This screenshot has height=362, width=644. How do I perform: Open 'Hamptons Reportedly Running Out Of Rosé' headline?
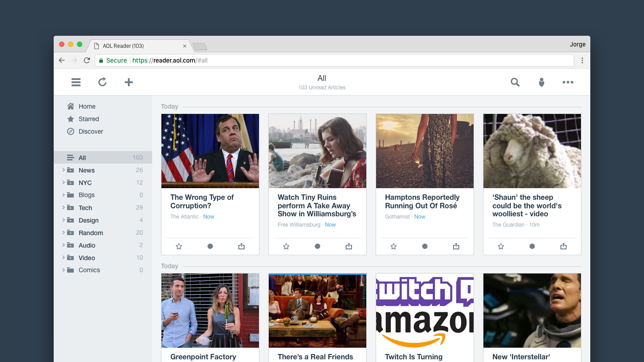[422, 202]
